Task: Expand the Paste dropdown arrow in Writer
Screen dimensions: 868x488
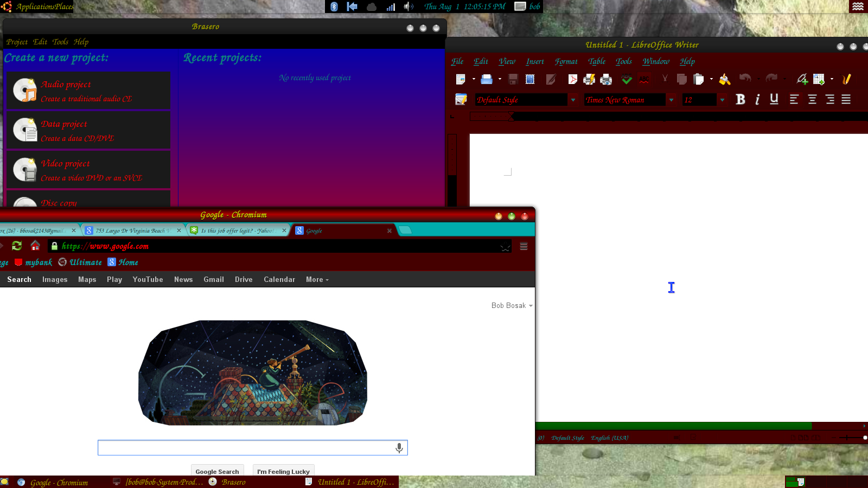Action: [x=711, y=79]
